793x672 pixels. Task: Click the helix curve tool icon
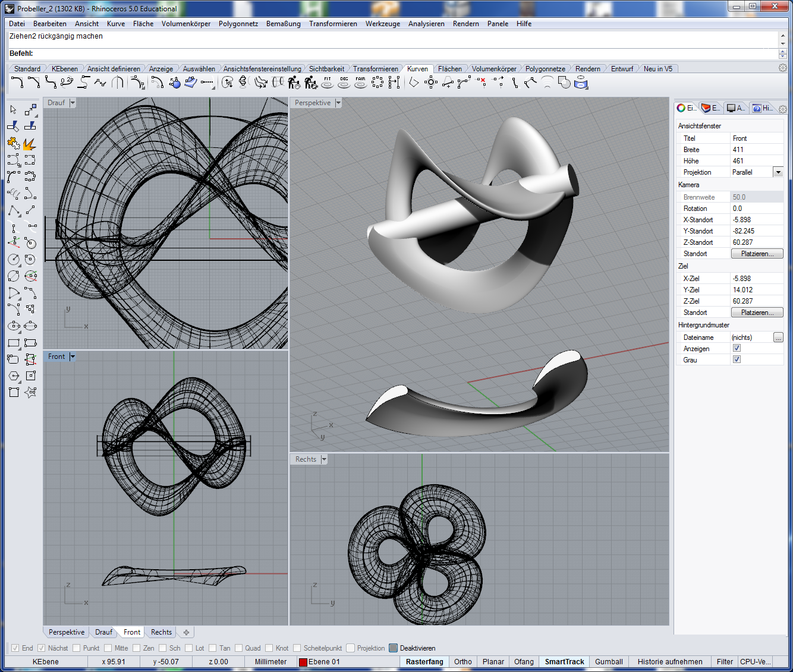(14, 192)
